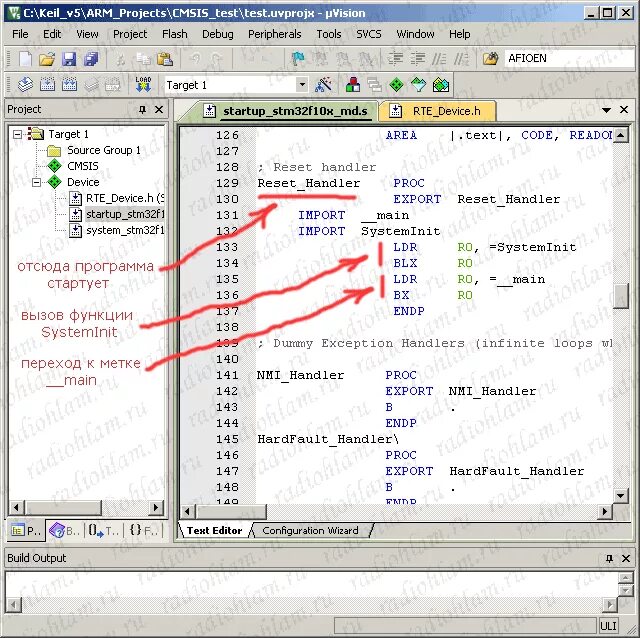The width and height of the screenshot is (640, 638).
Task: Open the Templates tab in project panel
Action: (104, 531)
